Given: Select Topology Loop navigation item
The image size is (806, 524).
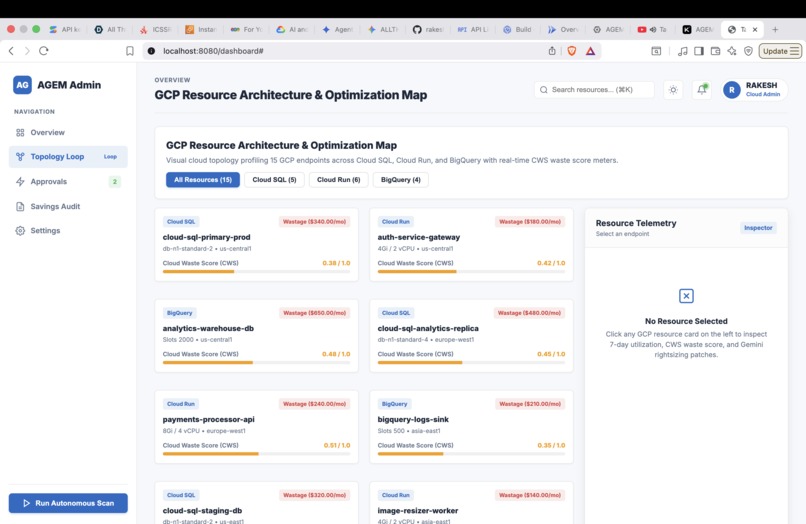Looking at the screenshot, I should pos(68,157).
